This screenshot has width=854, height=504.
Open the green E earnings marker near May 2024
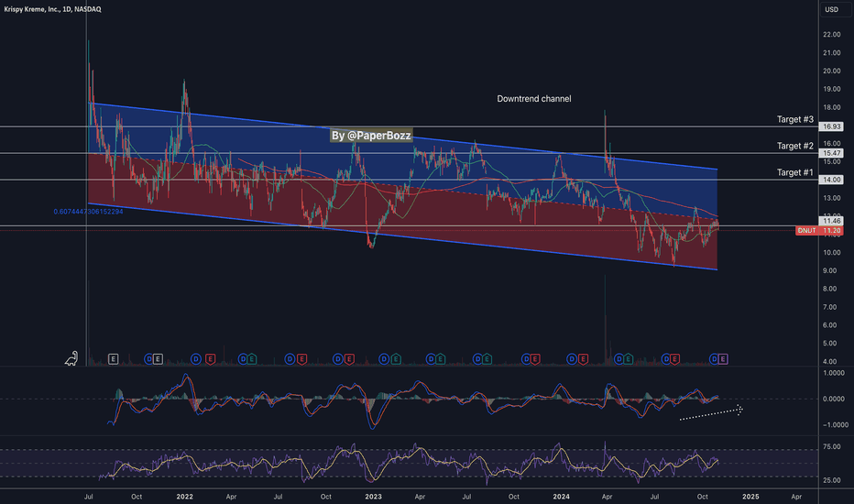628,359
